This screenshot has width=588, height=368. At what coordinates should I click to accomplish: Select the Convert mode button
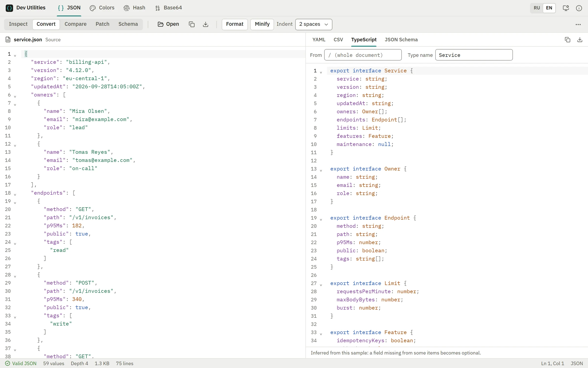[x=46, y=24]
